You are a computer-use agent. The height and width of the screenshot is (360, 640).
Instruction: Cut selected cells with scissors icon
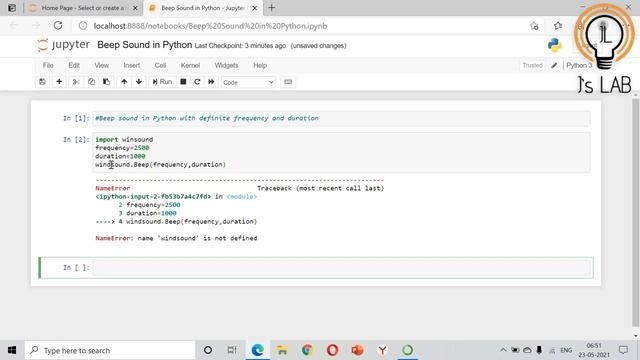(76, 82)
